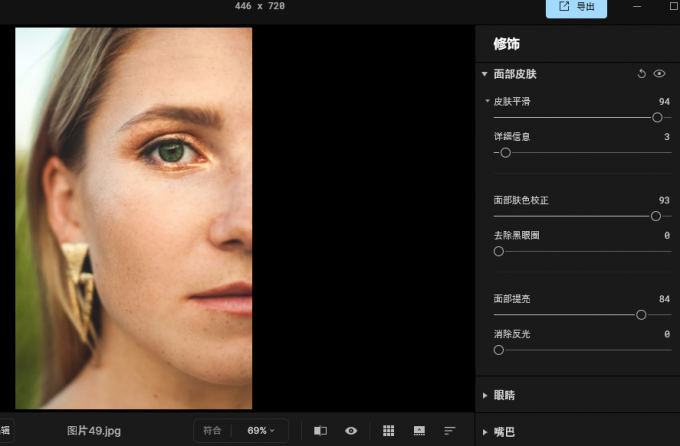Image resolution: width=680 pixels, height=446 pixels.
Task: Click the 面部肤色校正 slider handle
Action: (656, 216)
